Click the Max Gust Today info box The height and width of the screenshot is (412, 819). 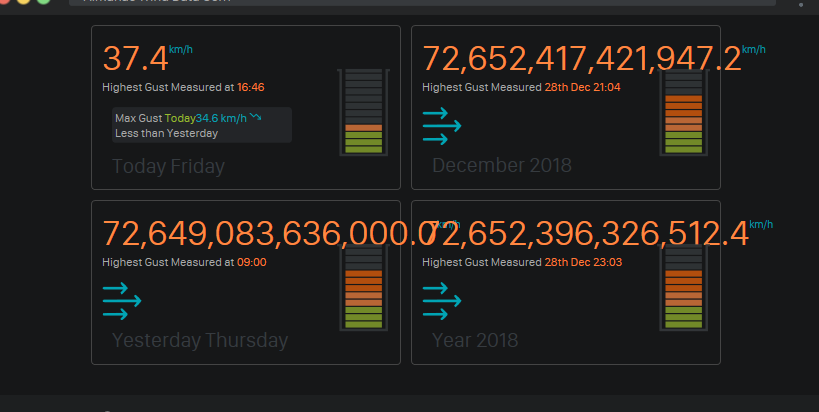[202, 125]
